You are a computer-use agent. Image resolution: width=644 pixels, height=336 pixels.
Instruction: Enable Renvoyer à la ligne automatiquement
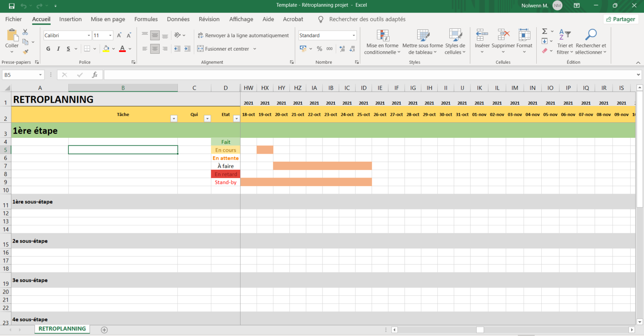[243, 35]
